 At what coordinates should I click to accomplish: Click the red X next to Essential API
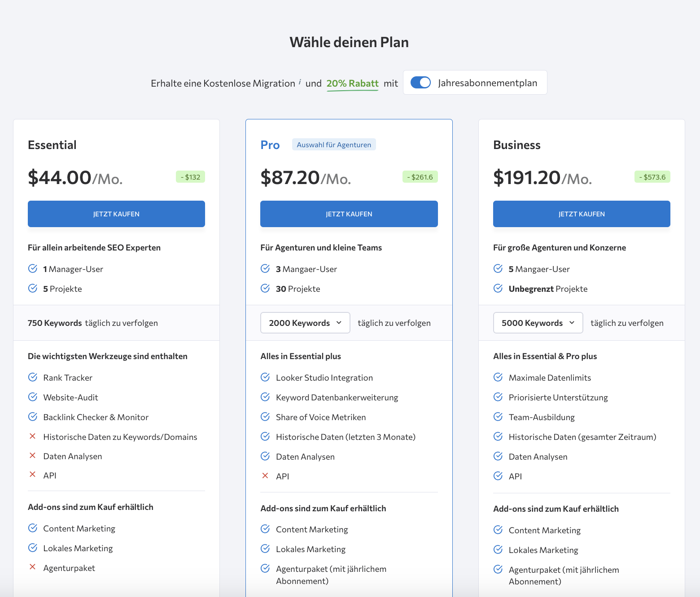click(x=32, y=474)
